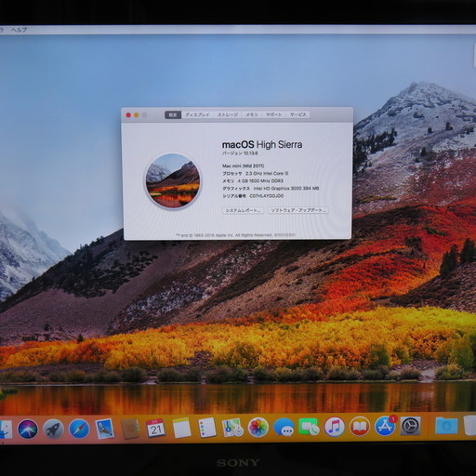The image size is (476, 476).
Task: Click the serial number value text
Action: [x=267, y=196]
